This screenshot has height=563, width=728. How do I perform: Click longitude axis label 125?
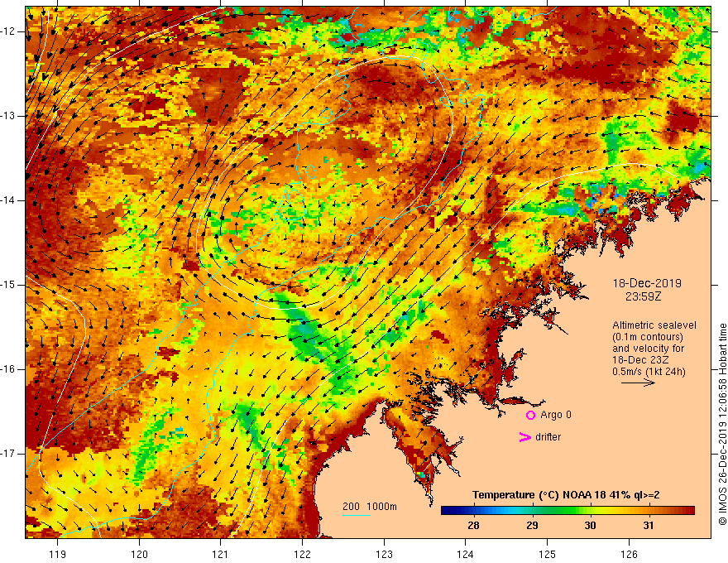(x=547, y=554)
